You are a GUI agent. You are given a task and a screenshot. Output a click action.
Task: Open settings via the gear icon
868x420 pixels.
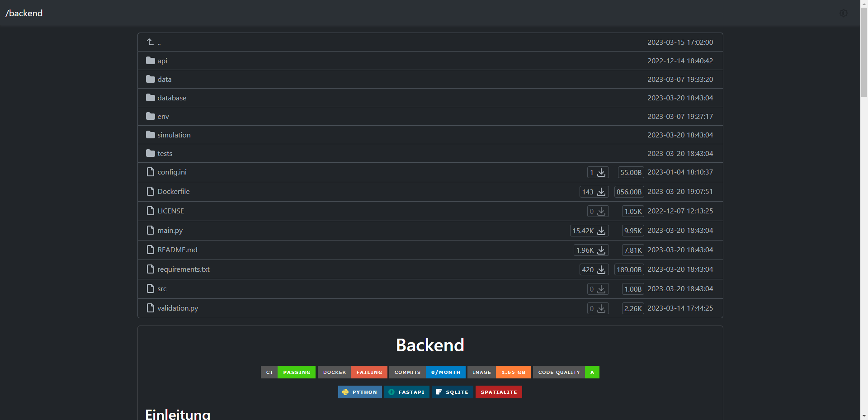[844, 13]
